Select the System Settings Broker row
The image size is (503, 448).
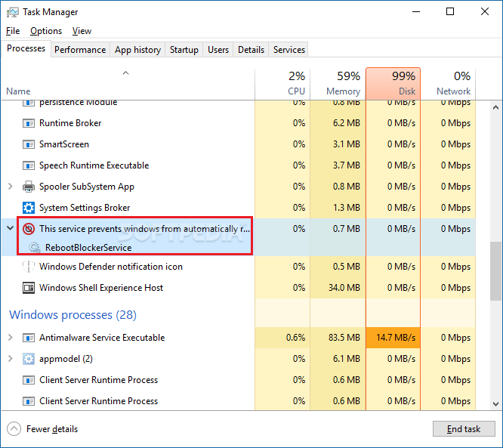coord(239,208)
